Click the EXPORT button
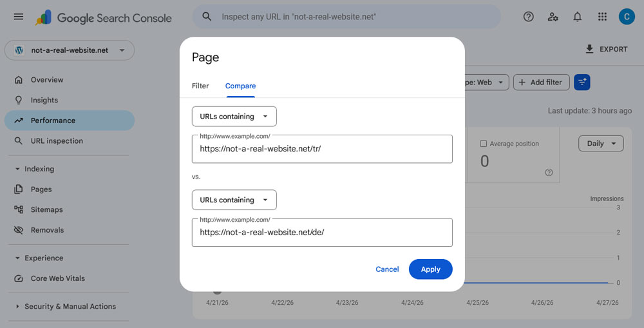The width and height of the screenshot is (644, 328). coord(607,49)
